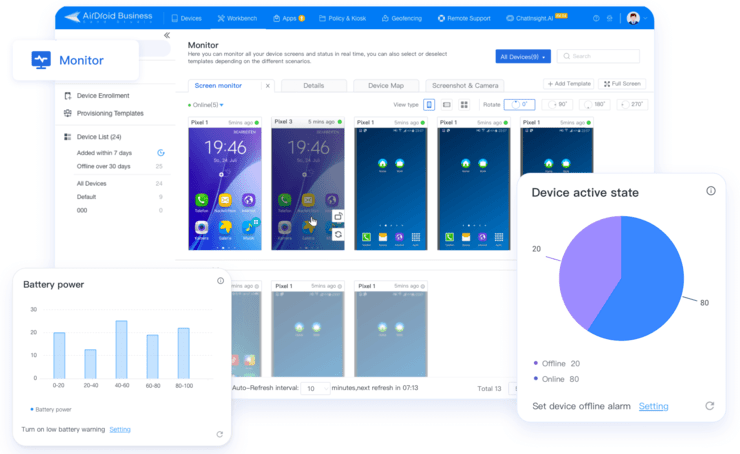Click the Search input field
This screenshot has height=454, width=740.
598,56
